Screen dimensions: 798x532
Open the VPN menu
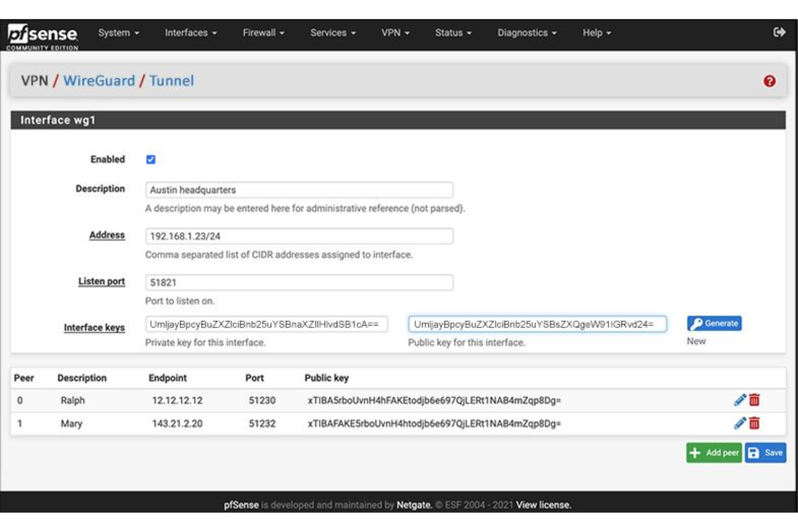pyautogui.click(x=395, y=33)
